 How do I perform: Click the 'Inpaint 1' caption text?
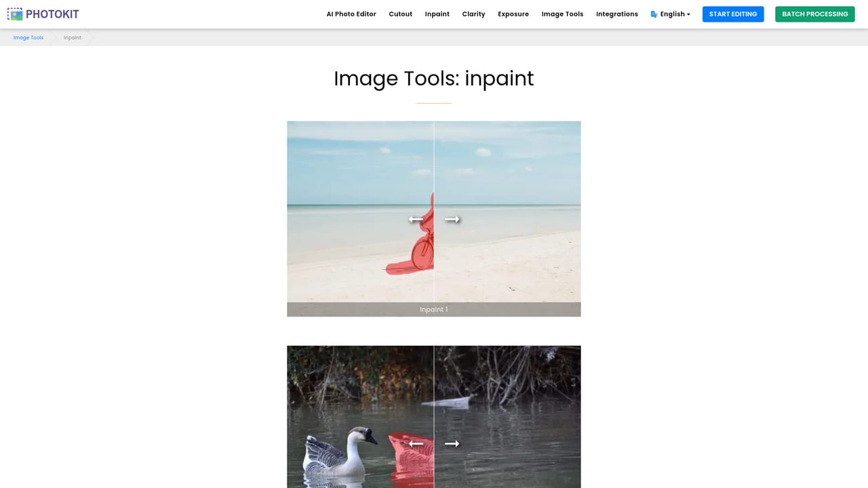(x=434, y=310)
